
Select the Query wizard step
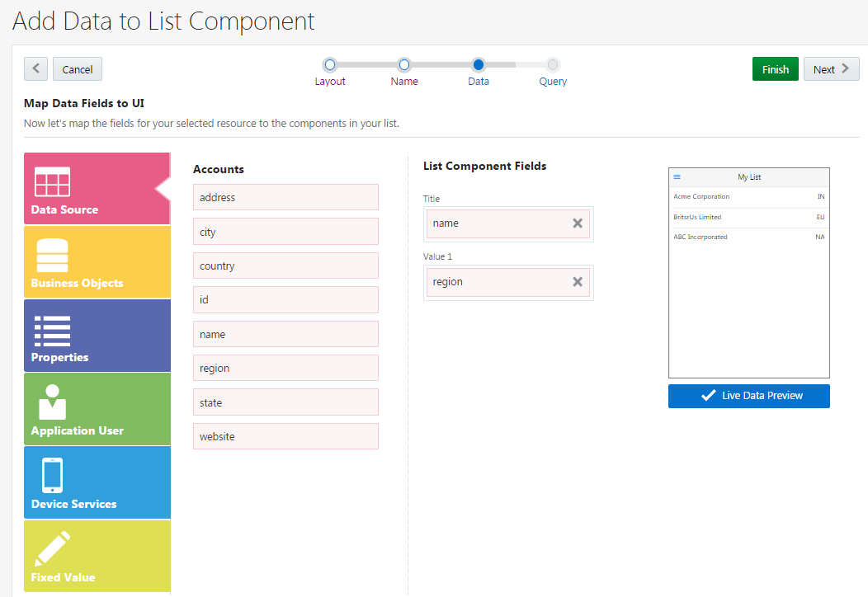tap(553, 64)
